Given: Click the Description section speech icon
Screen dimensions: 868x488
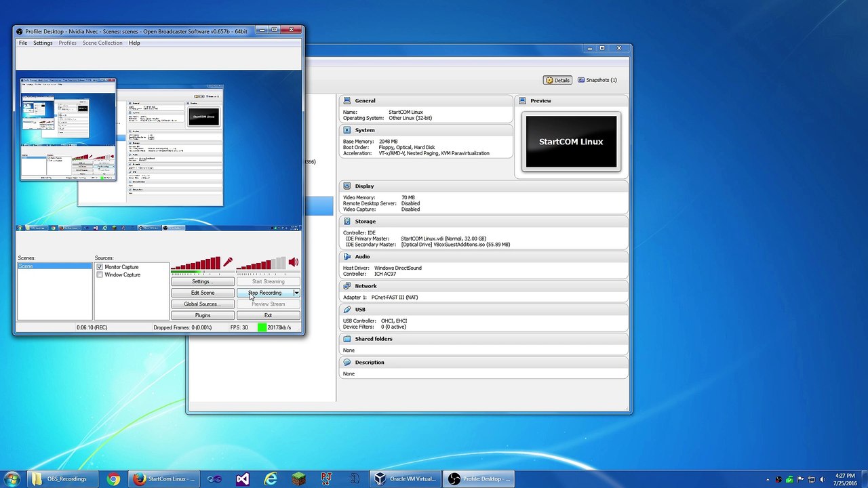Looking at the screenshot, I should point(347,362).
